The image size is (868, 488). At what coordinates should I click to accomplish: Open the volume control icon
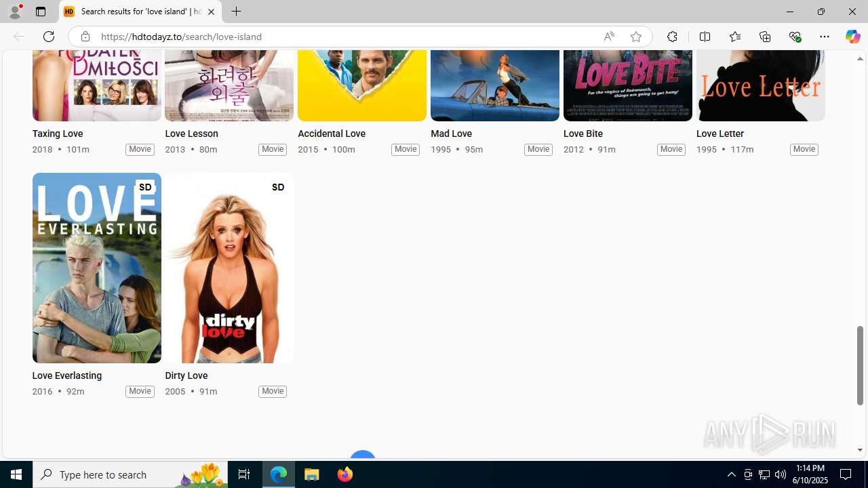pyautogui.click(x=781, y=474)
